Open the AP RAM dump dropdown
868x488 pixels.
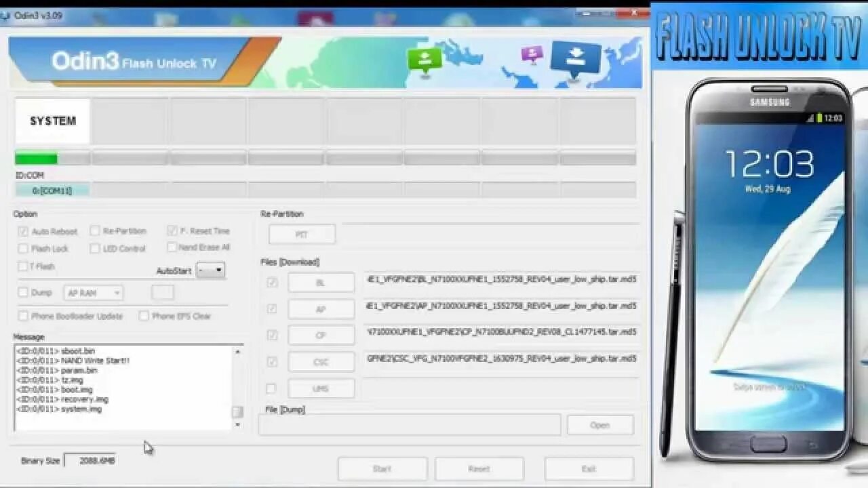(x=94, y=293)
